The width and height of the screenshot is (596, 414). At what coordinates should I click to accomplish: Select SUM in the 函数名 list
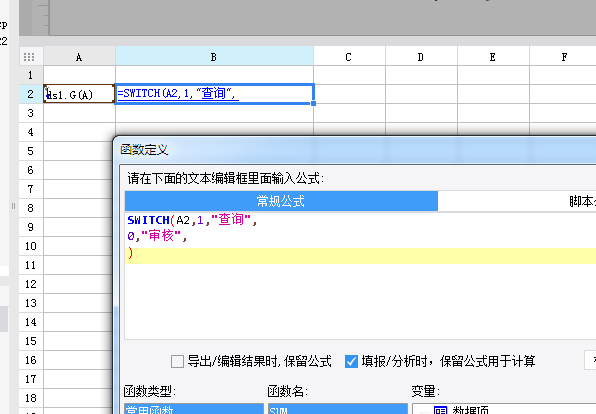click(x=338, y=409)
